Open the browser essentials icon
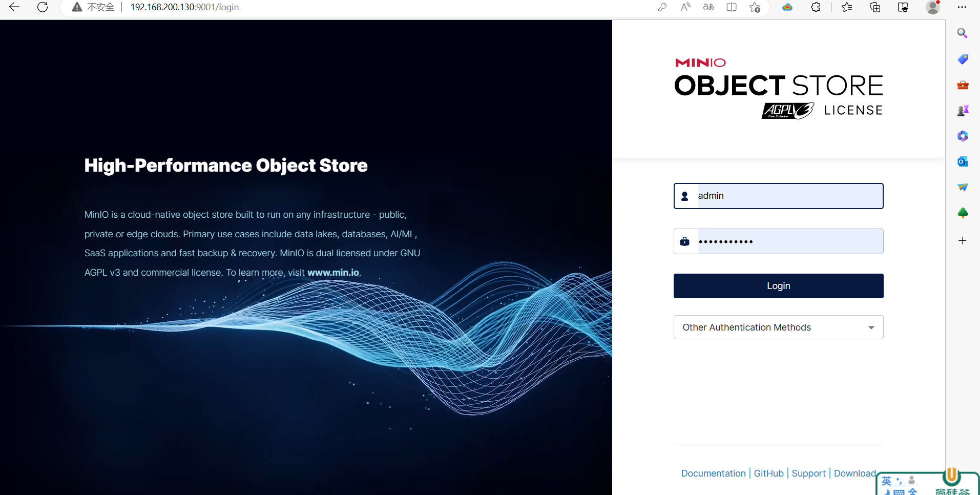 (903, 7)
